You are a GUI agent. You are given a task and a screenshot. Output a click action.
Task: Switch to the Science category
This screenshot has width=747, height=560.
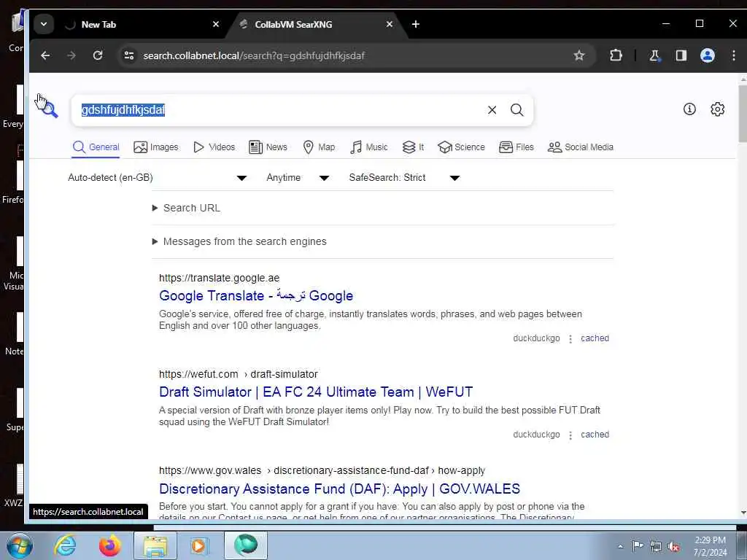pos(461,147)
